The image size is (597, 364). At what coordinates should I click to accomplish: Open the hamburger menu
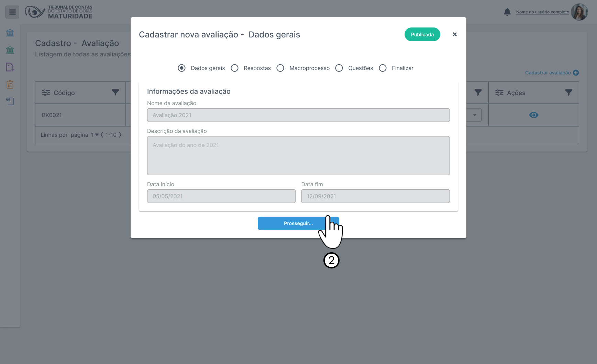12,12
